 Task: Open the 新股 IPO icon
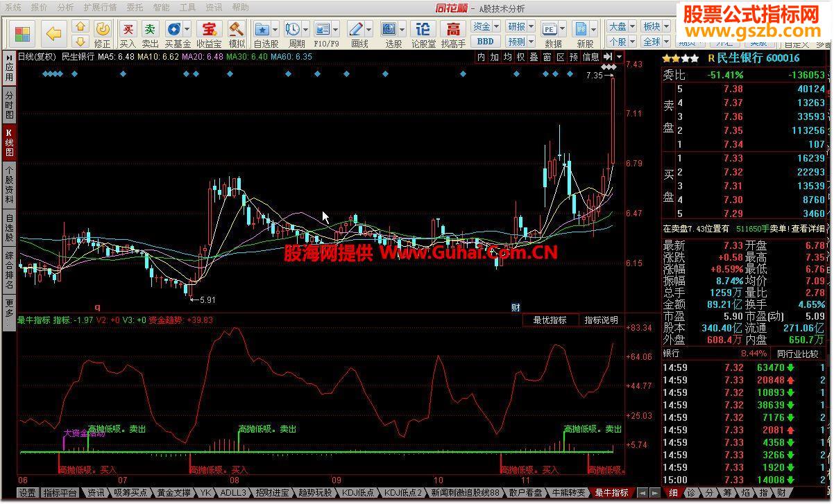(580, 29)
